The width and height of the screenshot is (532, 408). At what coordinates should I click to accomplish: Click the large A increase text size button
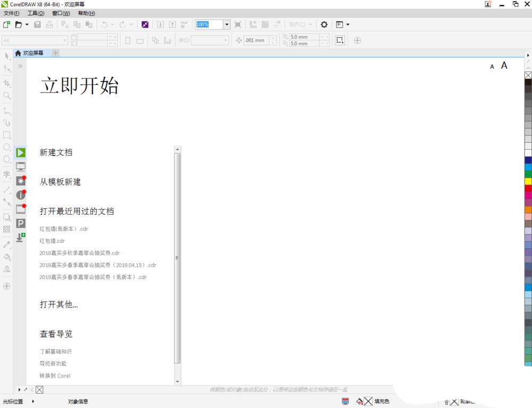click(x=504, y=65)
